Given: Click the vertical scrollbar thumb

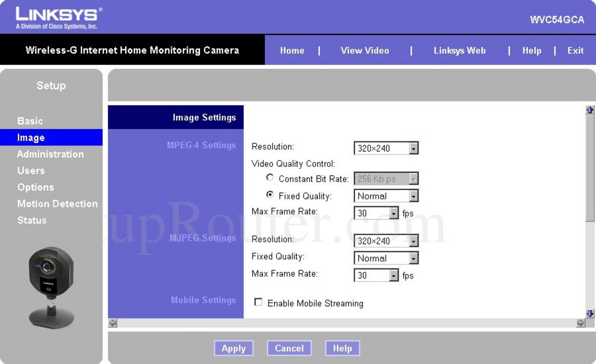Looking at the screenshot, I should tap(590, 168).
